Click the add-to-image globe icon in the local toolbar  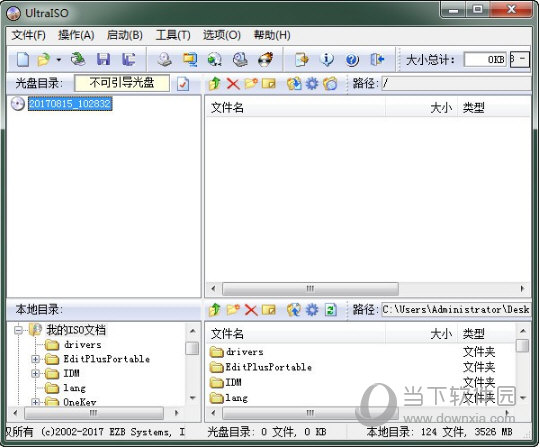[294, 310]
